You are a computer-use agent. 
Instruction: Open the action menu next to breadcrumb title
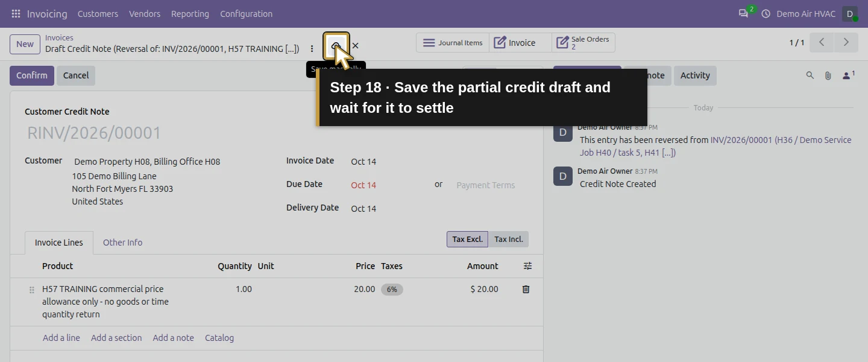tap(312, 48)
